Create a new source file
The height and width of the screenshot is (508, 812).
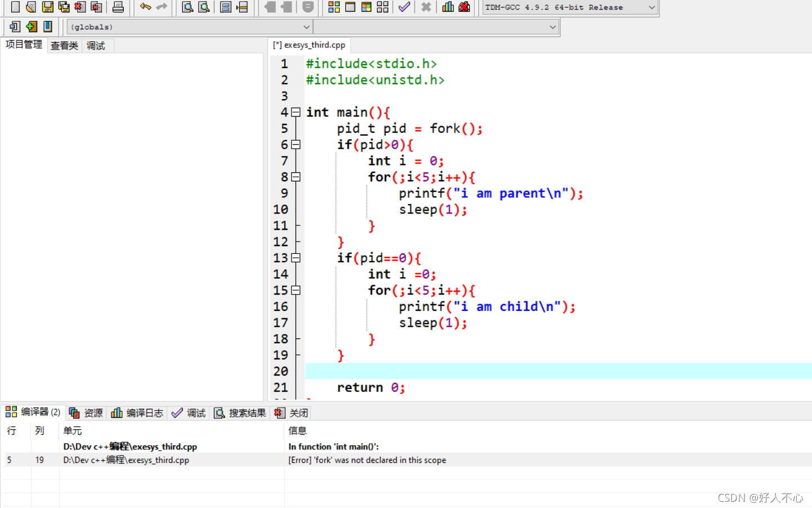pos(14,7)
